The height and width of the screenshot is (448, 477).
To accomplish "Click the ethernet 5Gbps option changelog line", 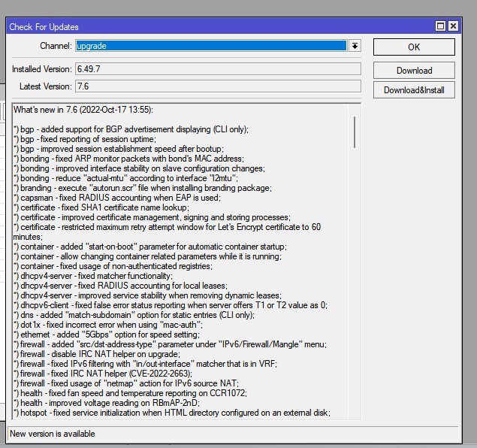I will pyautogui.click(x=107, y=334).
